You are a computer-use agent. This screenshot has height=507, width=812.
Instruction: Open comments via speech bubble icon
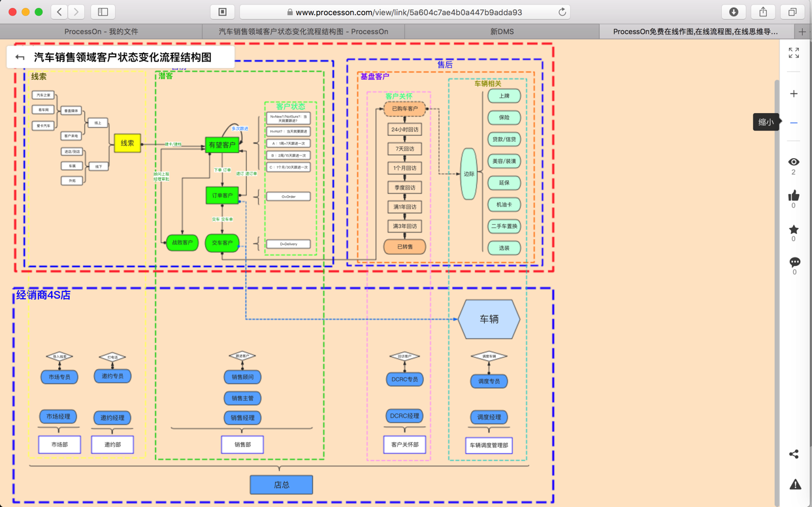(794, 262)
